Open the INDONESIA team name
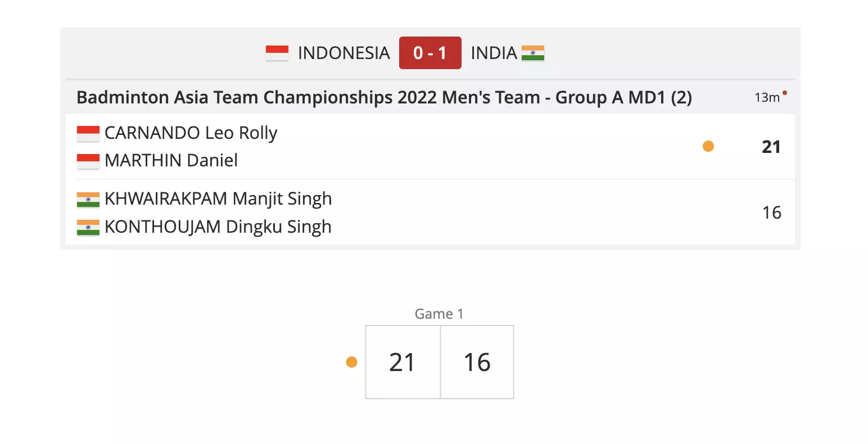 [343, 53]
